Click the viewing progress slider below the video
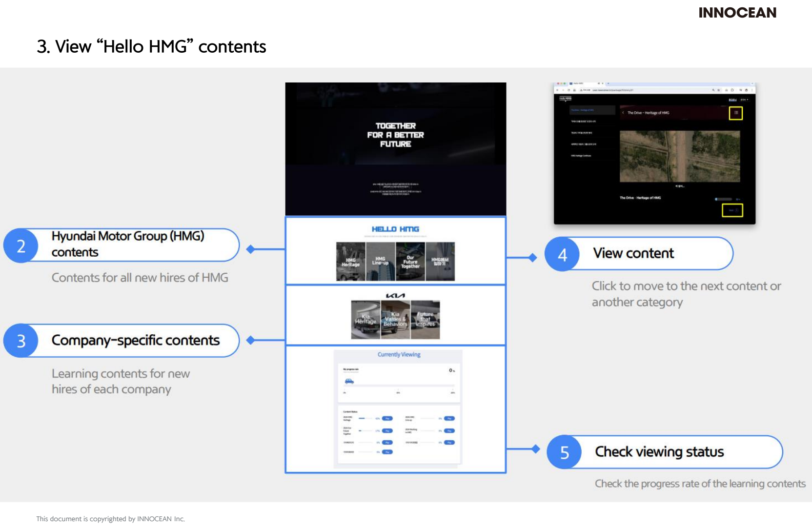 point(724,199)
